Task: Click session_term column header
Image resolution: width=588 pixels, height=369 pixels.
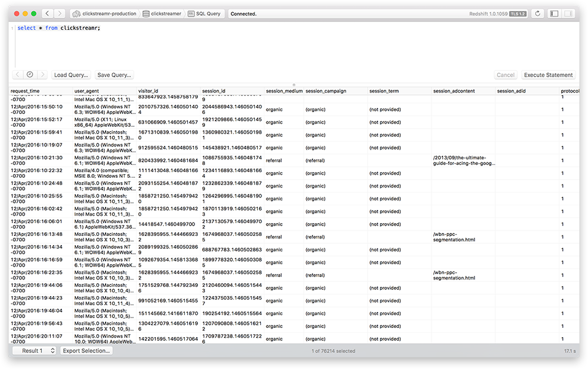Action: [400, 91]
